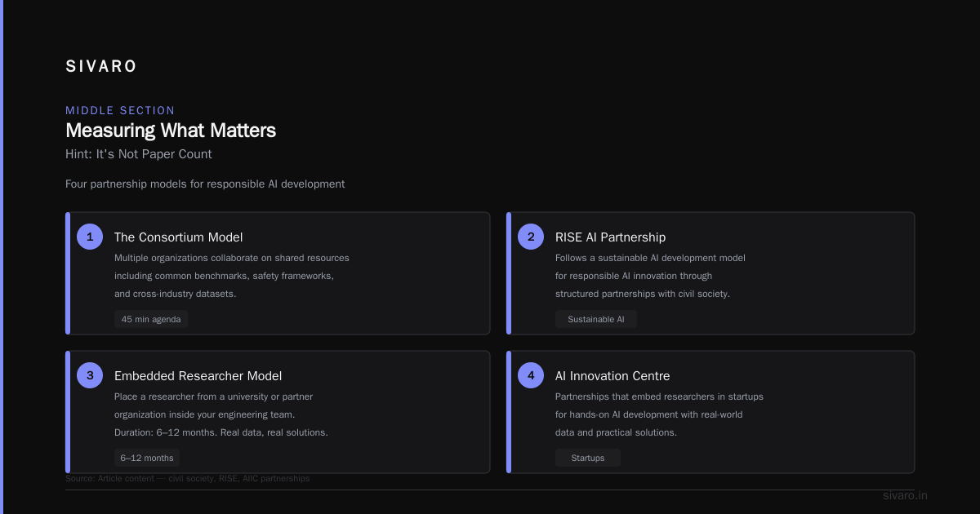
Task: Click the Consortium Model description paragraph
Action: coord(232,276)
